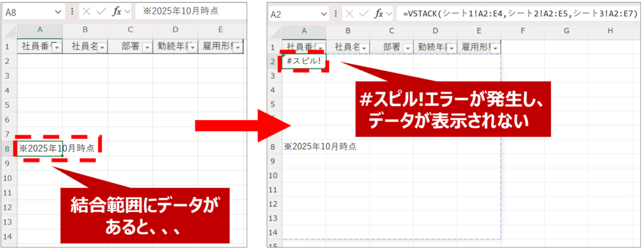Open 雇用形態 filter dropdown in right sheet
Image resolution: width=644 pixels, height=250 pixels.
coord(496,48)
